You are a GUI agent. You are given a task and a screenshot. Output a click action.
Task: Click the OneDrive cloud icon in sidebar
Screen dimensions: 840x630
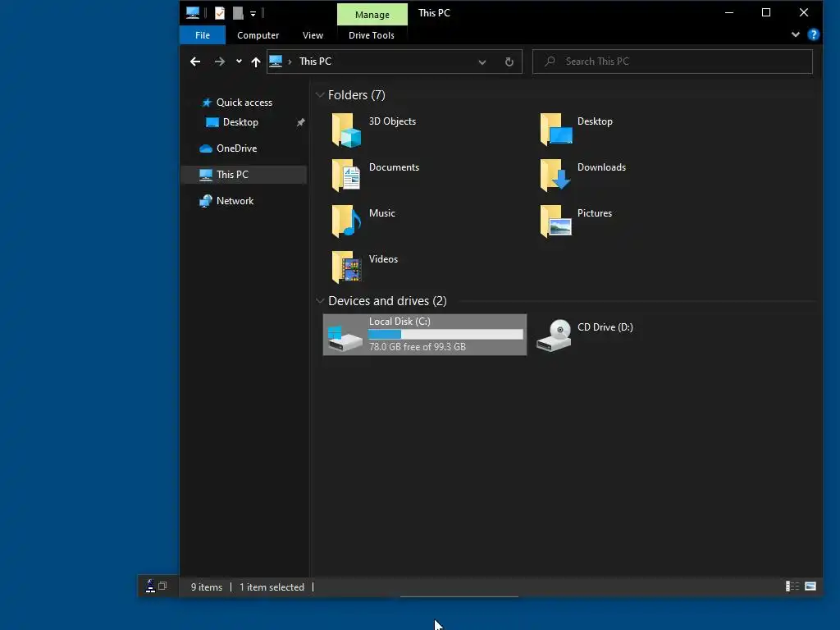pos(206,148)
